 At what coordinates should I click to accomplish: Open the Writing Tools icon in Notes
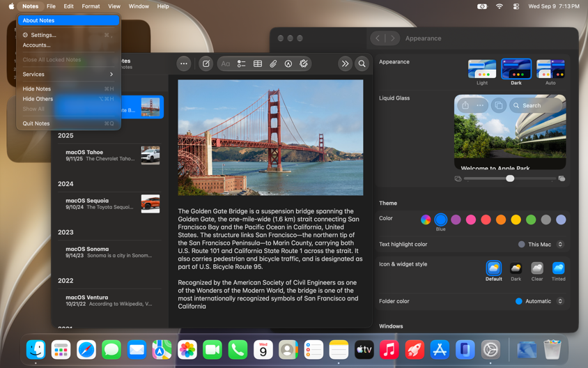pos(304,63)
